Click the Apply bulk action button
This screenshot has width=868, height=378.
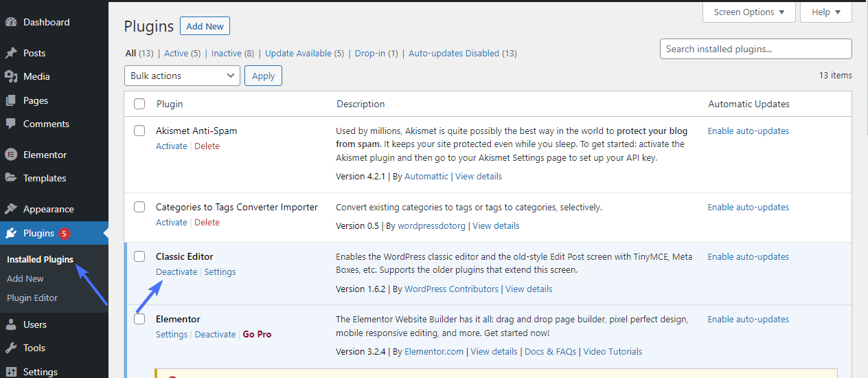pos(263,76)
